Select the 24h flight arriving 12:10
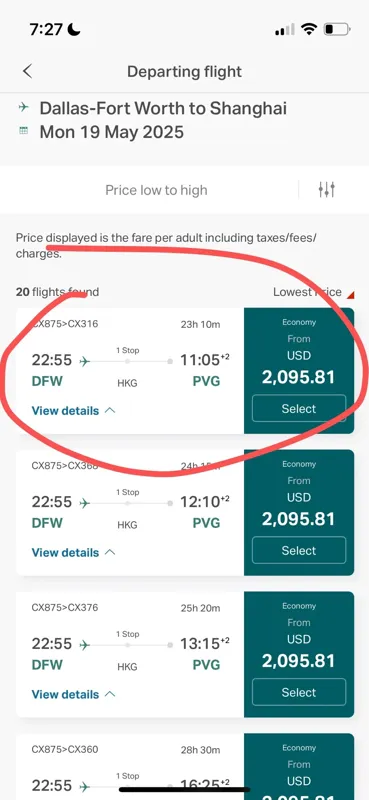The height and width of the screenshot is (800, 369). [299, 551]
